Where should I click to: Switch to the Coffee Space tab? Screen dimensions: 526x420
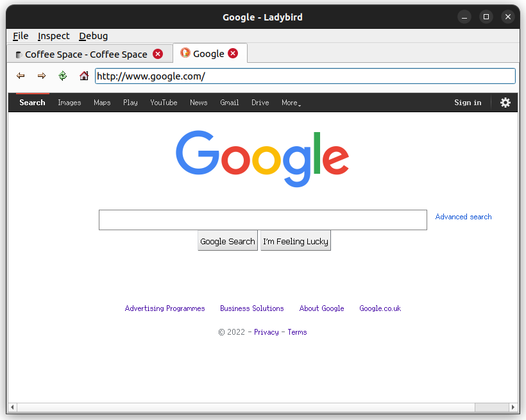pyautogui.click(x=86, y=55)
